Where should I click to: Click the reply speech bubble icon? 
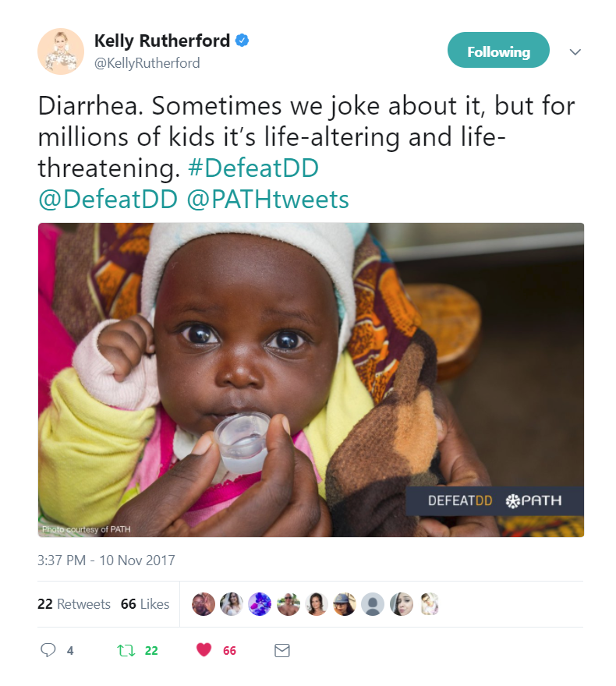tap(48, 649)
